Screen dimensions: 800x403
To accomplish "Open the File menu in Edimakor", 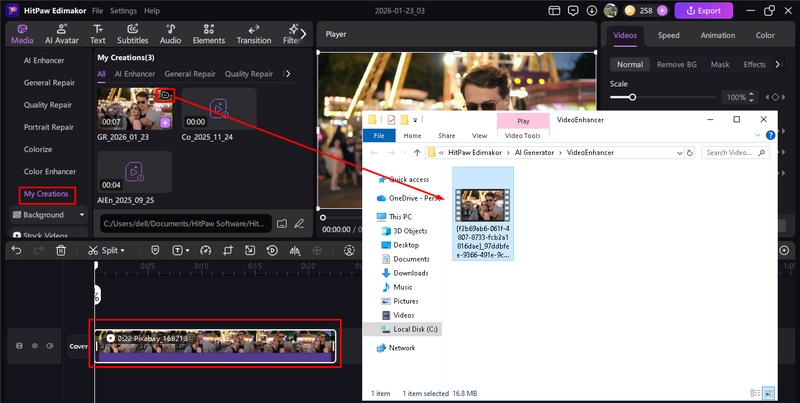I will (97, 11).
